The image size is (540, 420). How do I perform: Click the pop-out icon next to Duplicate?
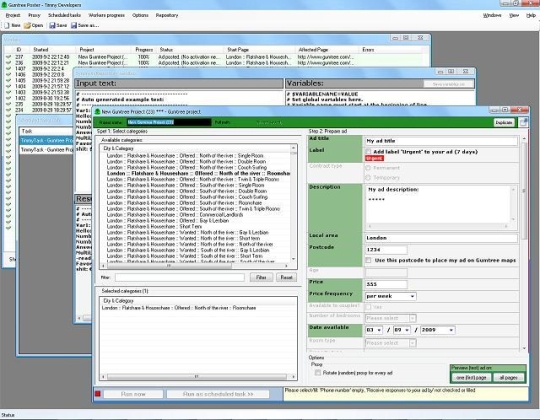[x=523, y=122]
